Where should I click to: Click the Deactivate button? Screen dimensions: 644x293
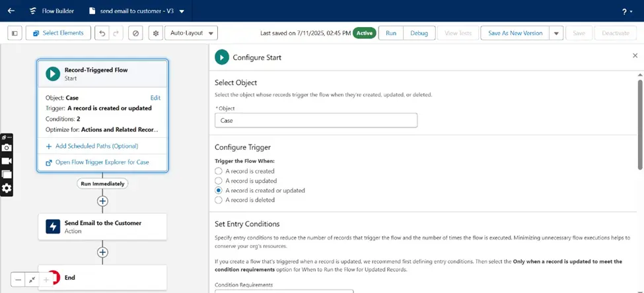tap(616, 33)
